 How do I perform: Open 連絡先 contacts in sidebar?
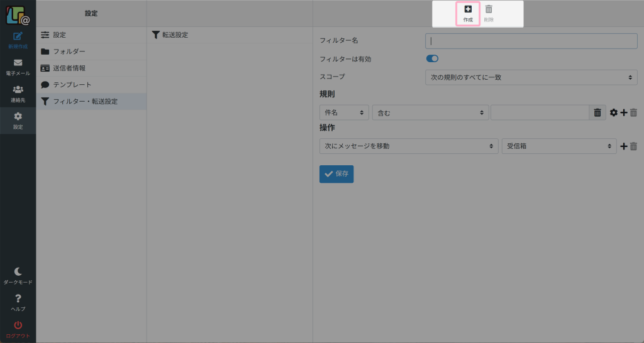click(x=18, y=94)
